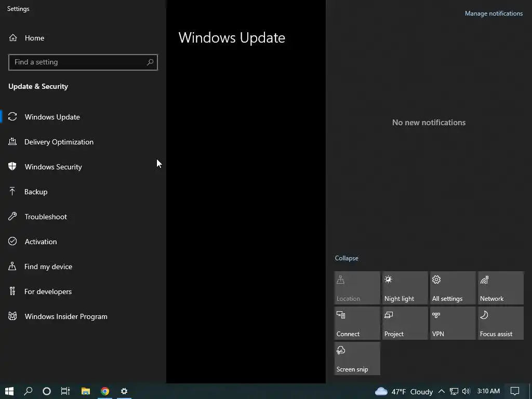Toggle the Location quick action

357,288
